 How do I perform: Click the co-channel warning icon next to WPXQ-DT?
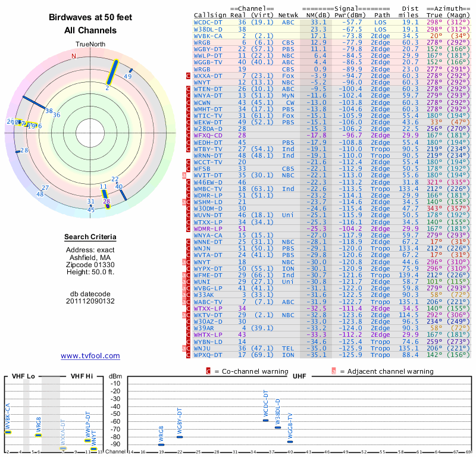point(189,355)
